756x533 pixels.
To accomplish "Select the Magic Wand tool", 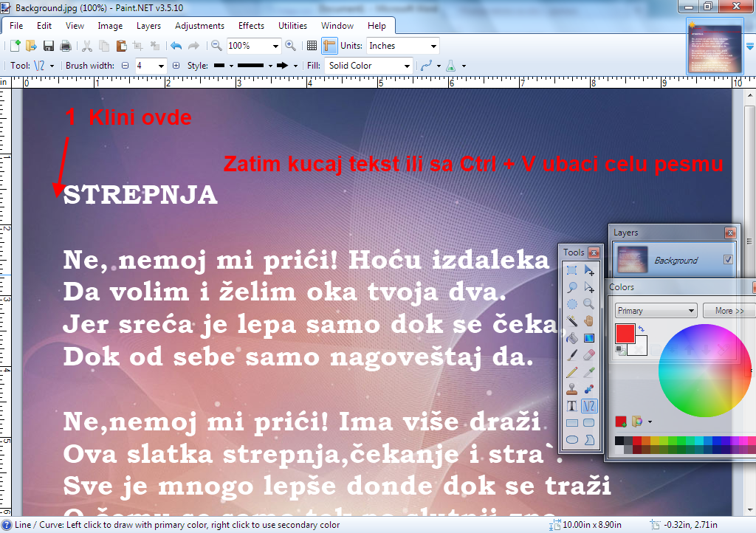I will coord(572,321).
